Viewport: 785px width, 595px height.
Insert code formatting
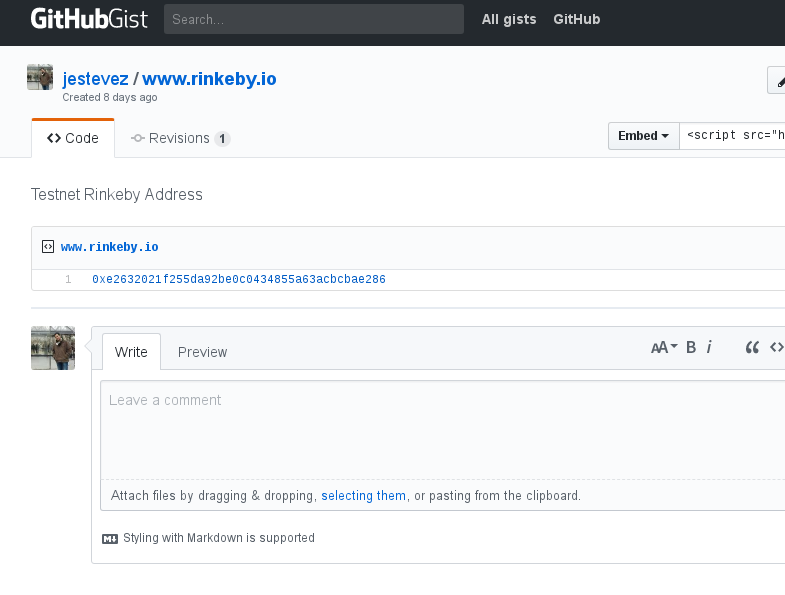pos(776,348)
